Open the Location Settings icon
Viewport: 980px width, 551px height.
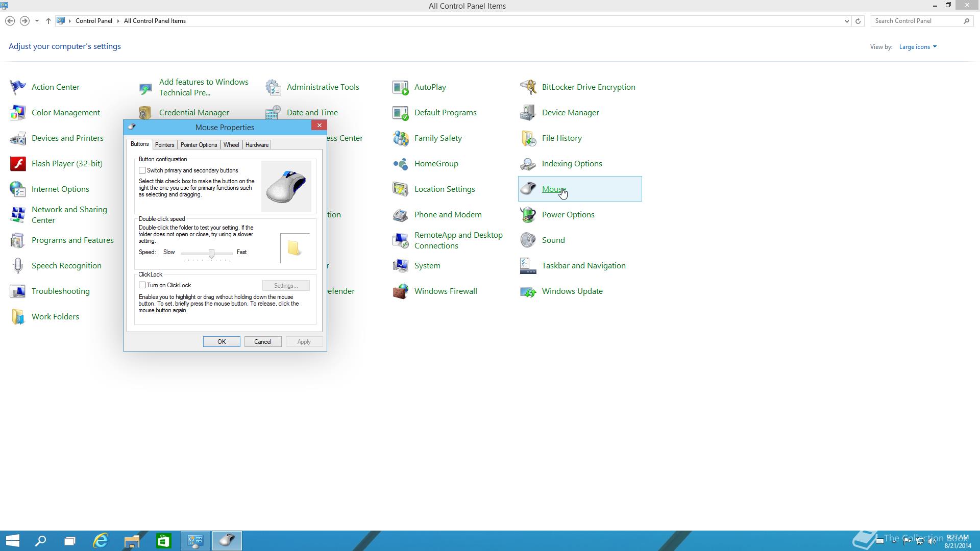coord(401,189)
